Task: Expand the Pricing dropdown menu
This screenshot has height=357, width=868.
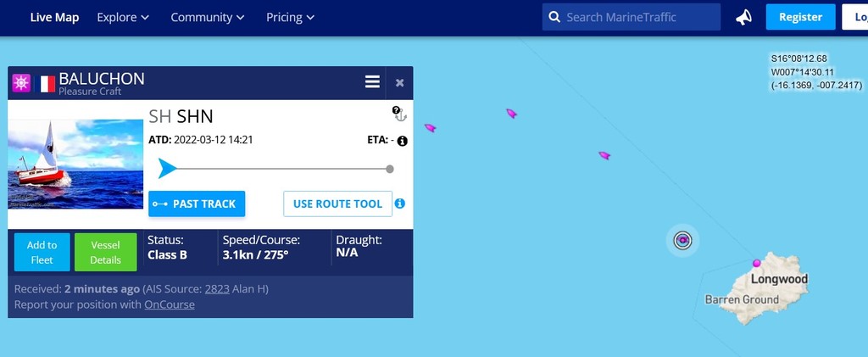Action: tap(290, 17)
